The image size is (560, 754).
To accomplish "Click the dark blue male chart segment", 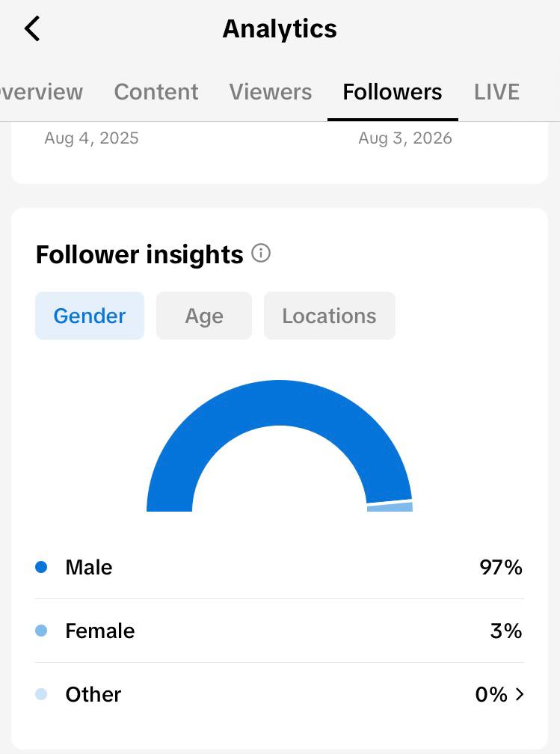I will (279, 402).
